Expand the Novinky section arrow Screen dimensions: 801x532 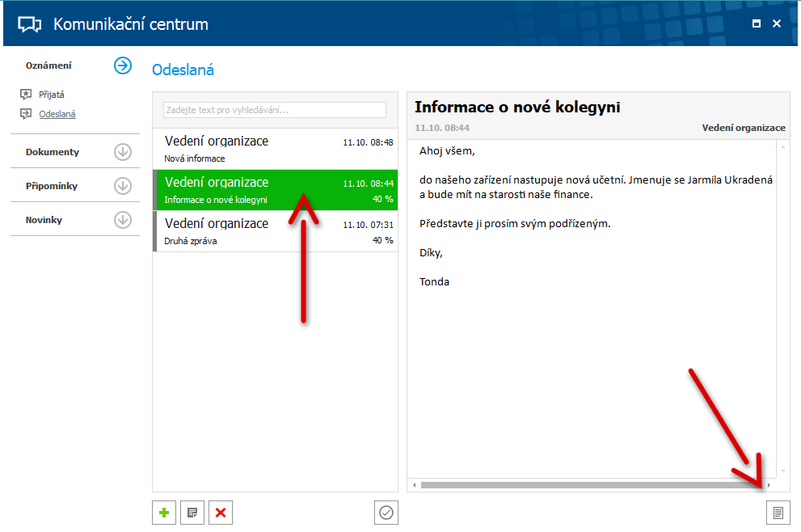point(123,220)
